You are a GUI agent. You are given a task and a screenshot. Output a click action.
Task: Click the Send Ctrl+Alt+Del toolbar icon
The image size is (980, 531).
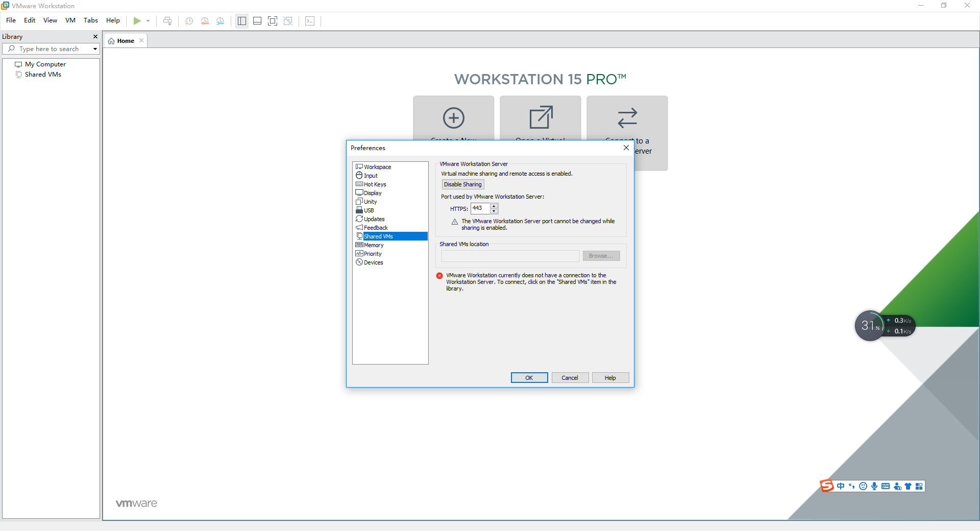coord(167,21)
